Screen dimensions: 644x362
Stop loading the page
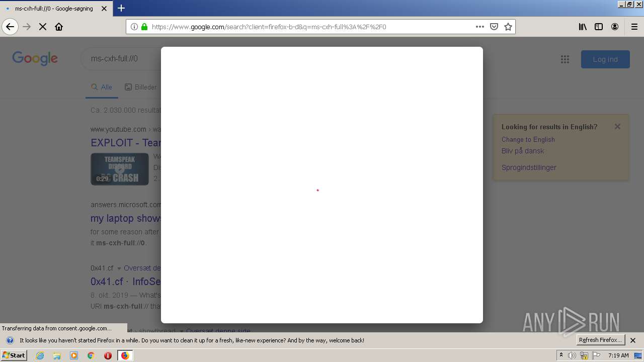click(x=43, y=27)
